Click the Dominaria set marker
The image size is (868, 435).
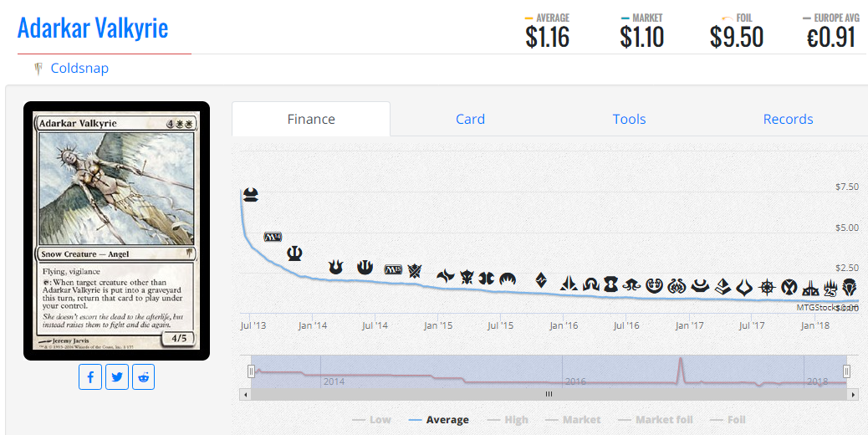[x=849, y=287]
